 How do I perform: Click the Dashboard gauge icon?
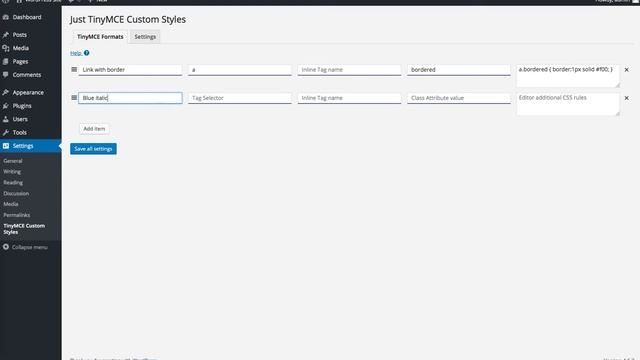coord(6,17)
